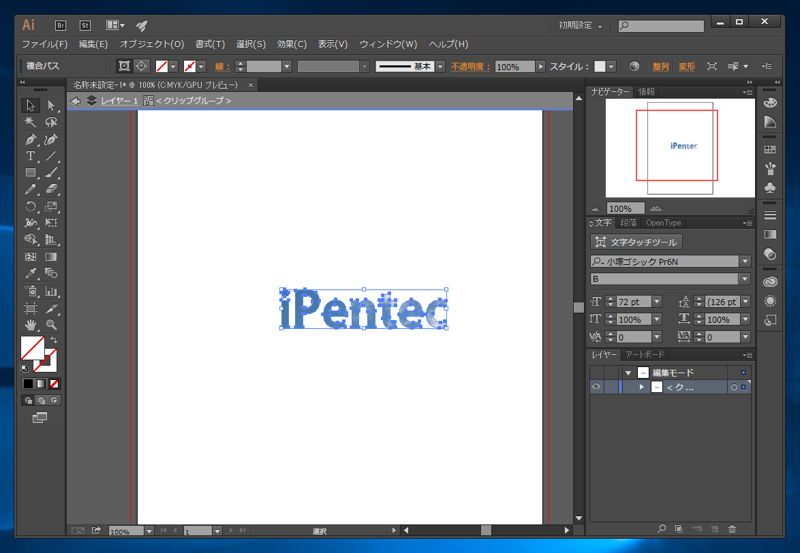Open the ウィンドウ(W) menu

[x=388, y=44]
